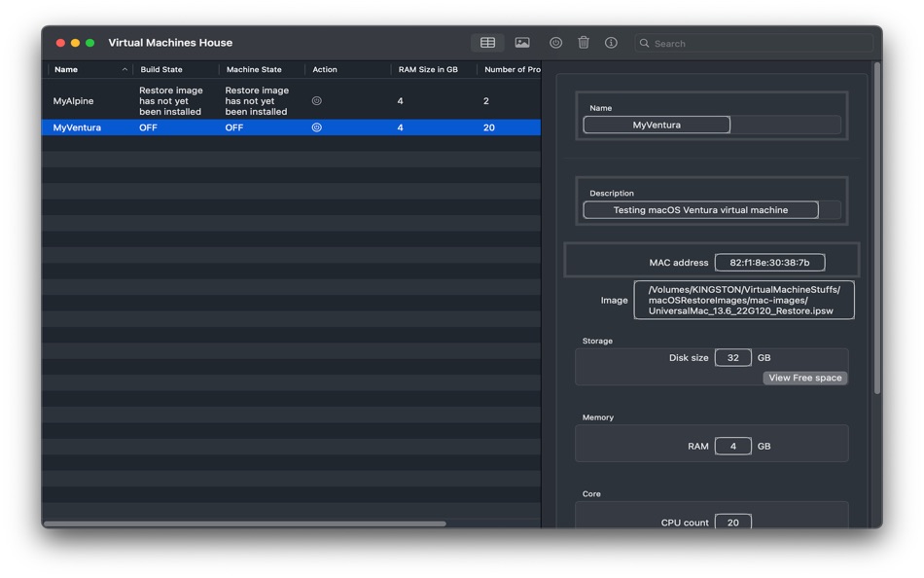Click vertical scrollbar of details panel

[877, 229]
